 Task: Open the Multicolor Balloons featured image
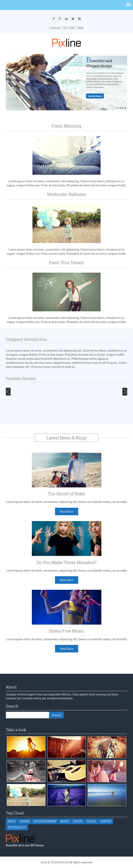point(66,224)
